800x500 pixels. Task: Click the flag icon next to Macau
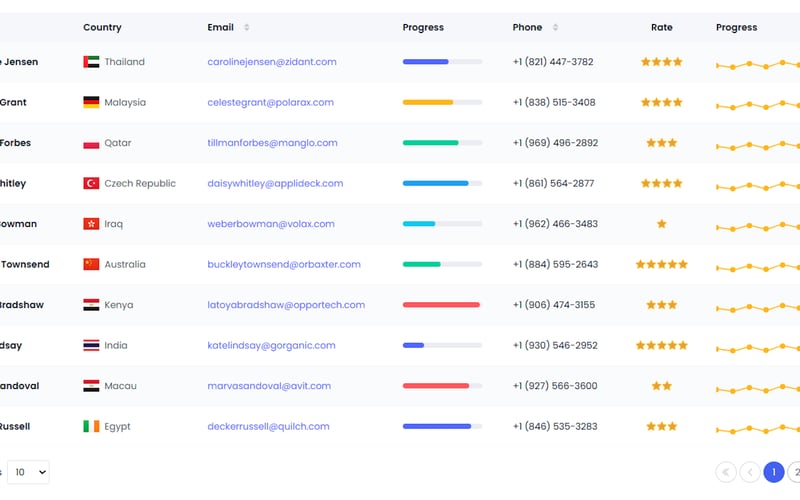coord(91,386)
